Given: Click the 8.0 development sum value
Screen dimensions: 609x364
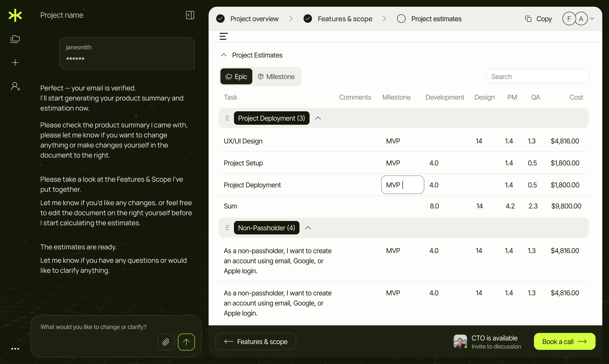Looking at the screenshot, I should pyautogui.click(x=434, y=206).
